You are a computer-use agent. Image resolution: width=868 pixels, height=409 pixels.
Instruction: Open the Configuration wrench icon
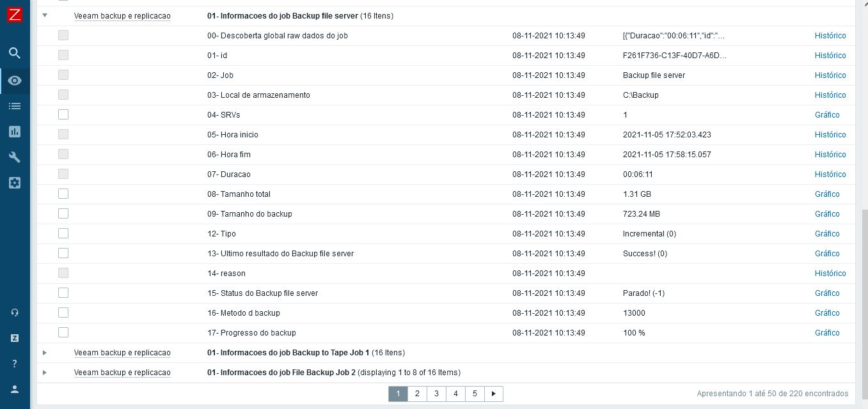15,157
